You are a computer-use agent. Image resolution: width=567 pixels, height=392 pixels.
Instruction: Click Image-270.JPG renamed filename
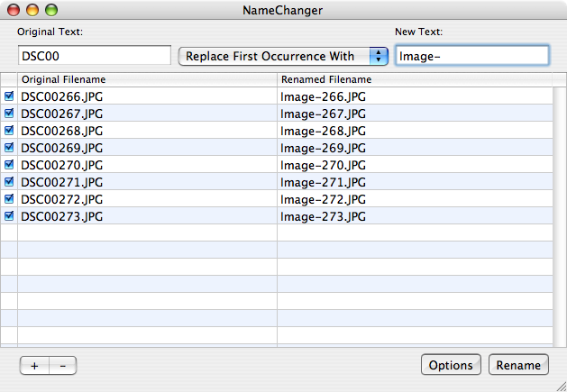[x=323, y=165]
